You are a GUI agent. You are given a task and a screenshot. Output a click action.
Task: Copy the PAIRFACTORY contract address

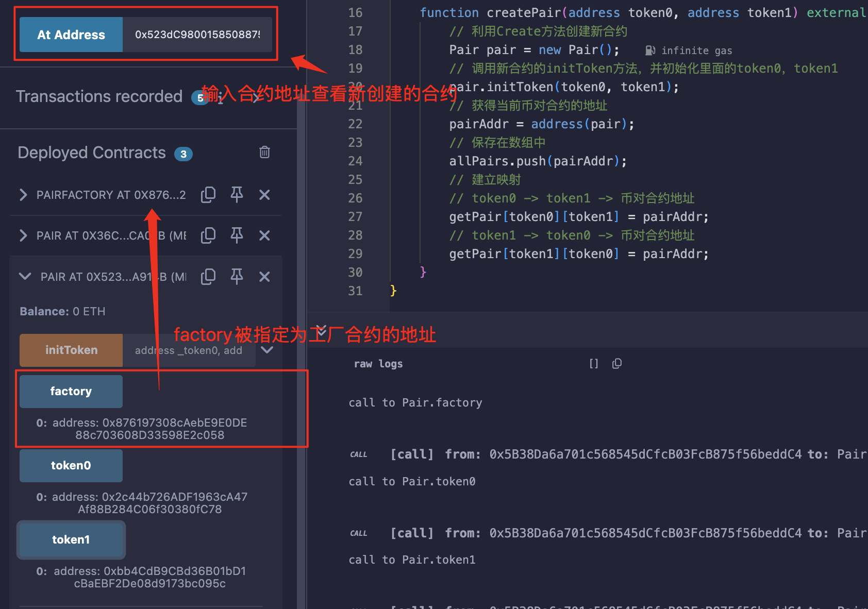[208, 195]
